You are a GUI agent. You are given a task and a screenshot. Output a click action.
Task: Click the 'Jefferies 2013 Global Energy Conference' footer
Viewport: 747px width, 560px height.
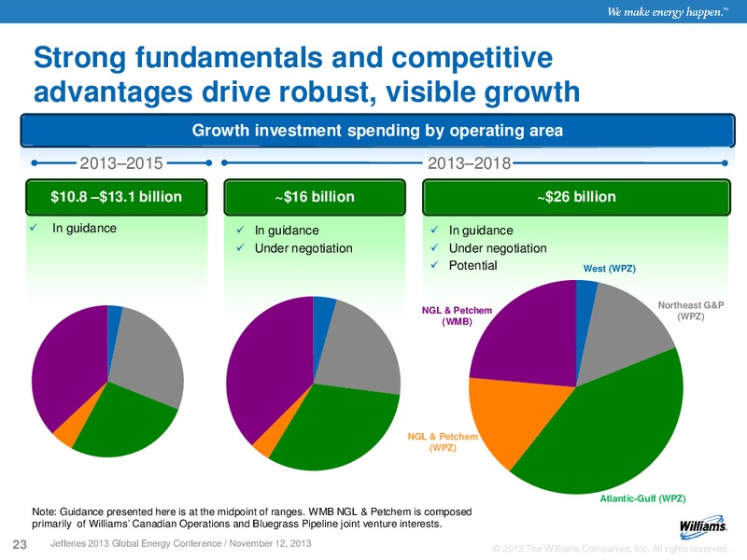pos(181,543)
